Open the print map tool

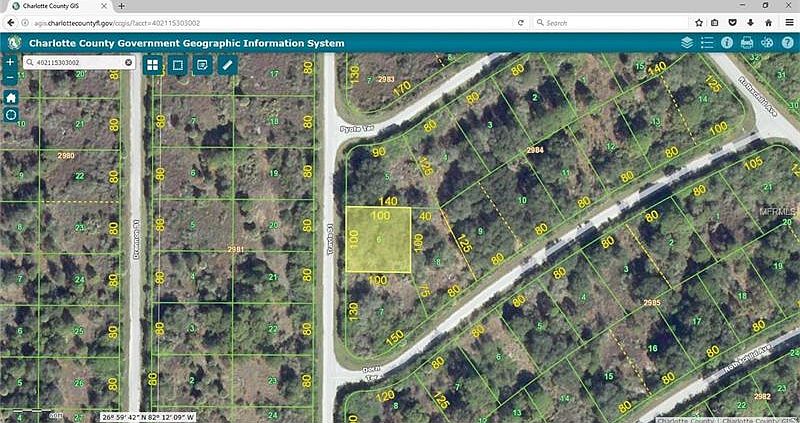click(x=747, y=43)
